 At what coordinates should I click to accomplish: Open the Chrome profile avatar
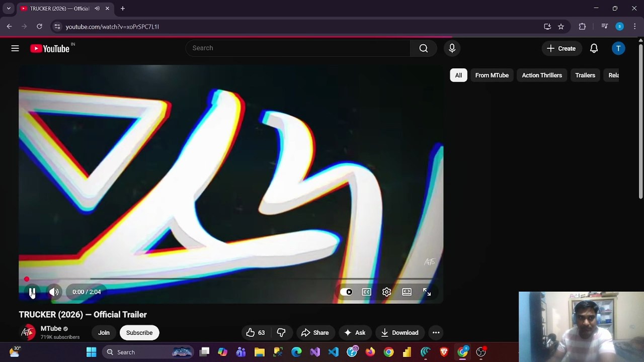point(620,27)
